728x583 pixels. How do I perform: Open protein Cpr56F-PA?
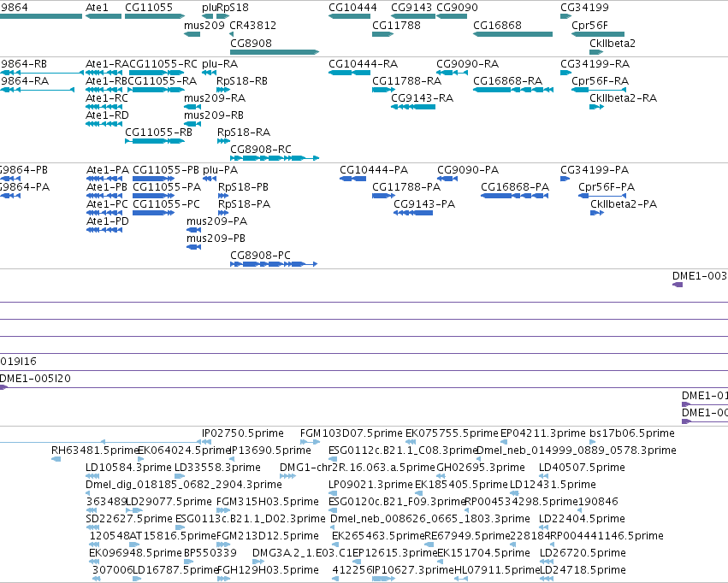(607, 187)
